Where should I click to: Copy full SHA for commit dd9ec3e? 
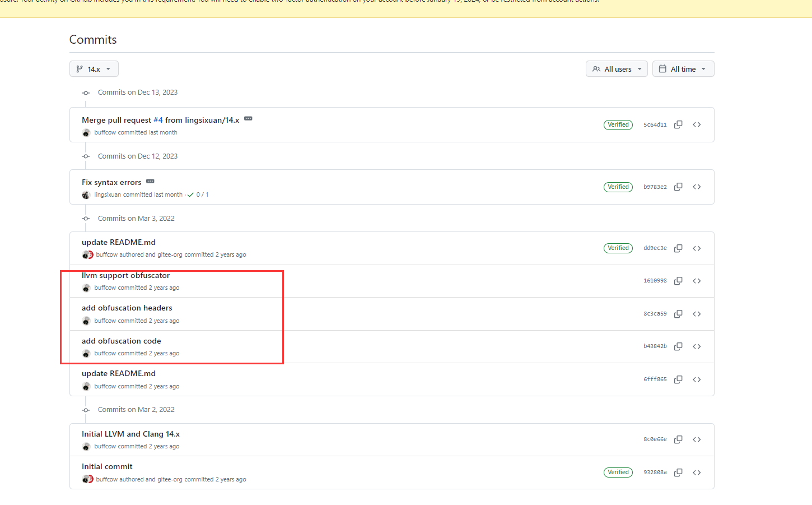tap(678, 248)
